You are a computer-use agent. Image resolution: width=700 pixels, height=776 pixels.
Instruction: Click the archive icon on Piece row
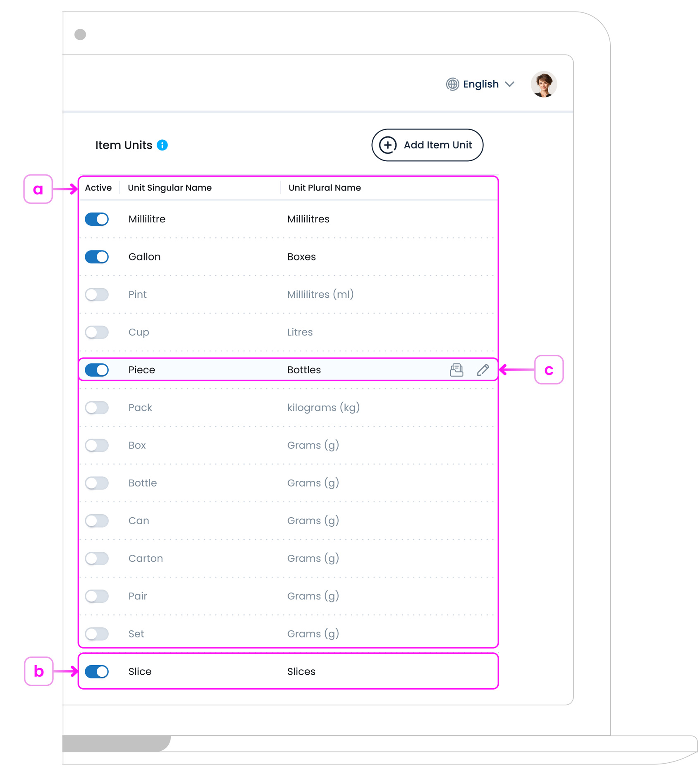(456, 370)
